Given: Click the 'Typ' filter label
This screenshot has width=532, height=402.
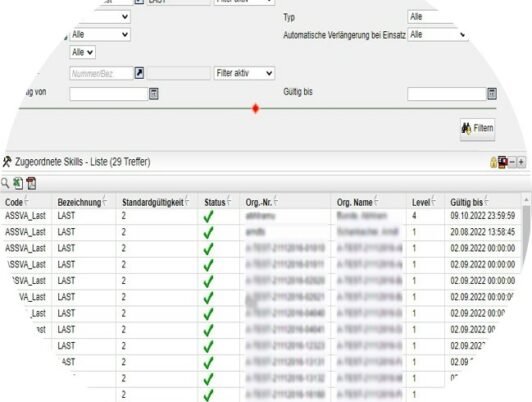Looking at the screenshot, I should (289, 17).
